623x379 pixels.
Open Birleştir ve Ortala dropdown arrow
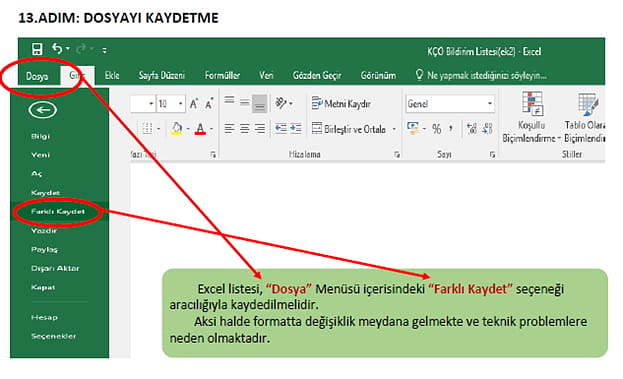pyautogui.click(x=394, y=129)
